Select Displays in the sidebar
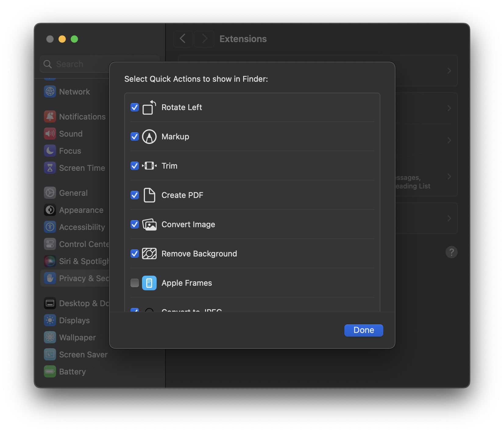 tap(74, 320)
